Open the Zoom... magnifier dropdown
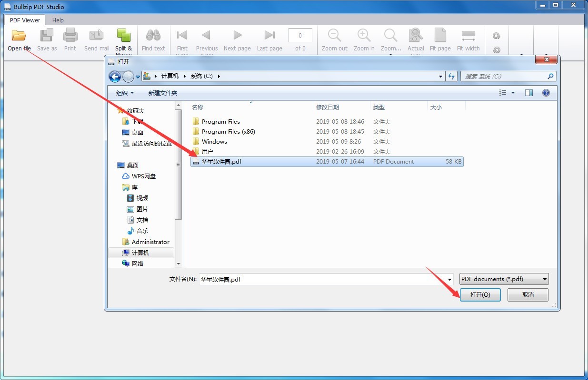 tap(391, 40)
